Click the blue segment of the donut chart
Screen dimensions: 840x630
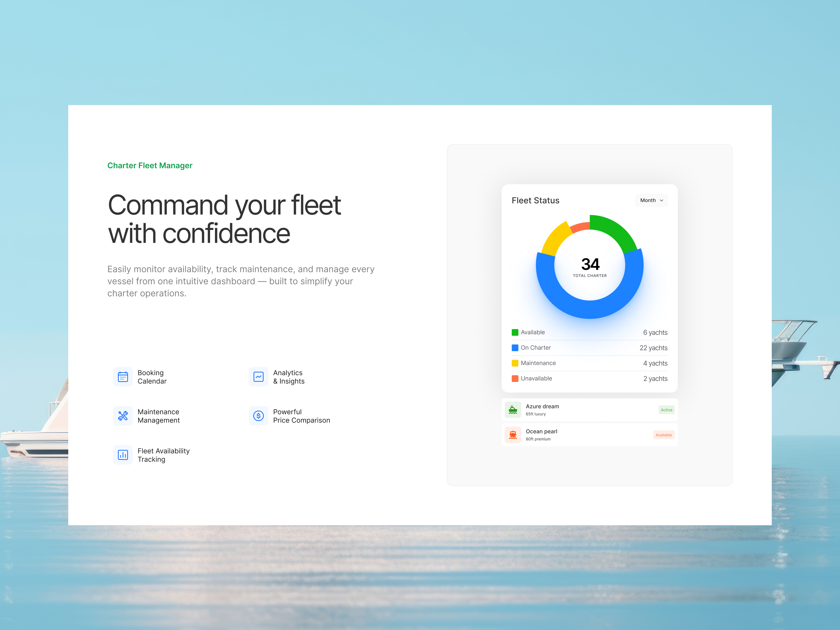(589, 309)
